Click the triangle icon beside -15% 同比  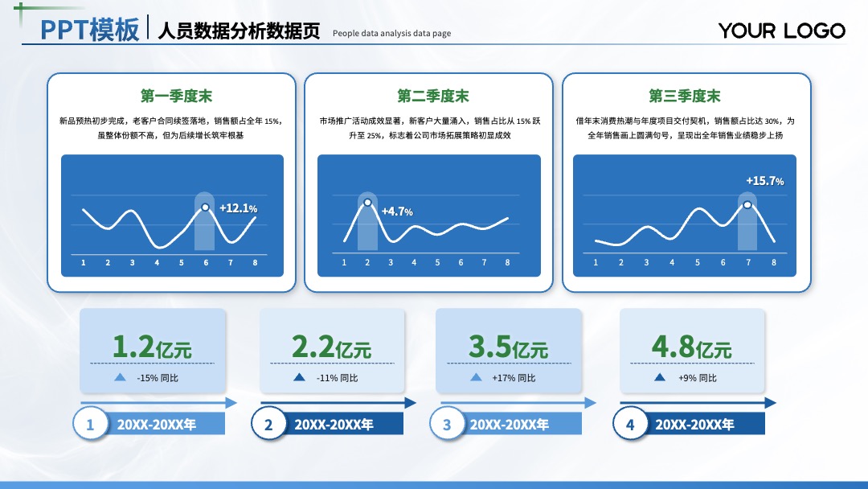click(x=120, y=377)
